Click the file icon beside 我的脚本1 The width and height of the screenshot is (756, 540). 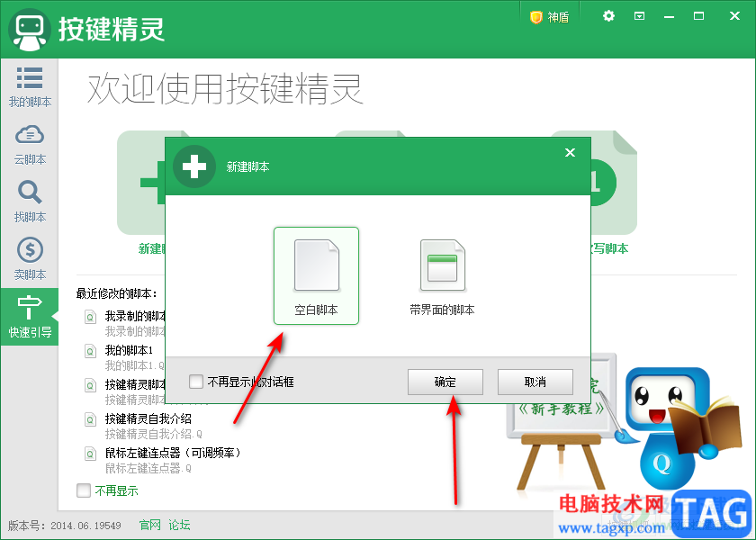90,351
